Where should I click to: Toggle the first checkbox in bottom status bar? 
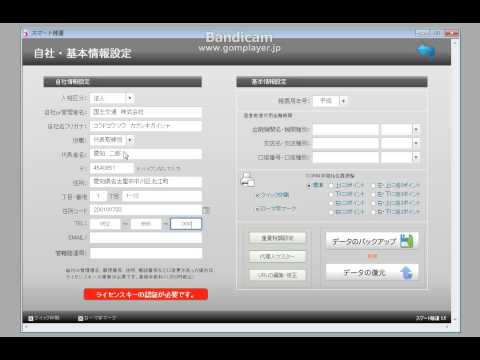(31, 318)
